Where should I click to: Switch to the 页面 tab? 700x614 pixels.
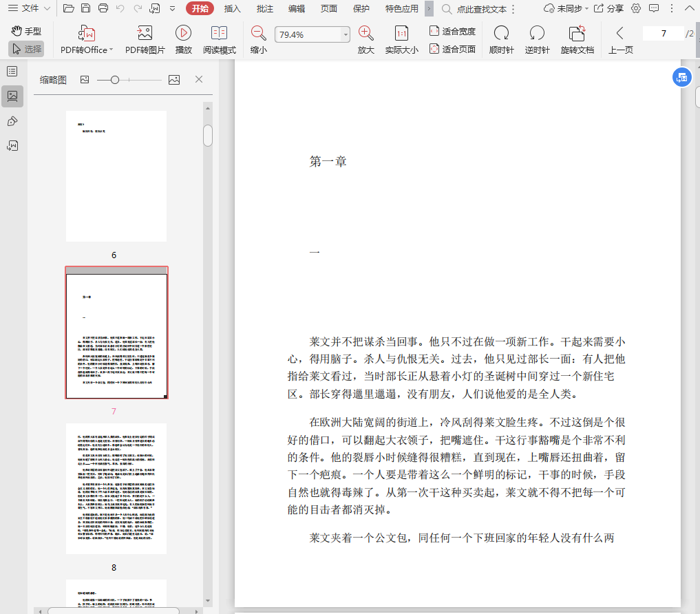click(x=329, y=8)
